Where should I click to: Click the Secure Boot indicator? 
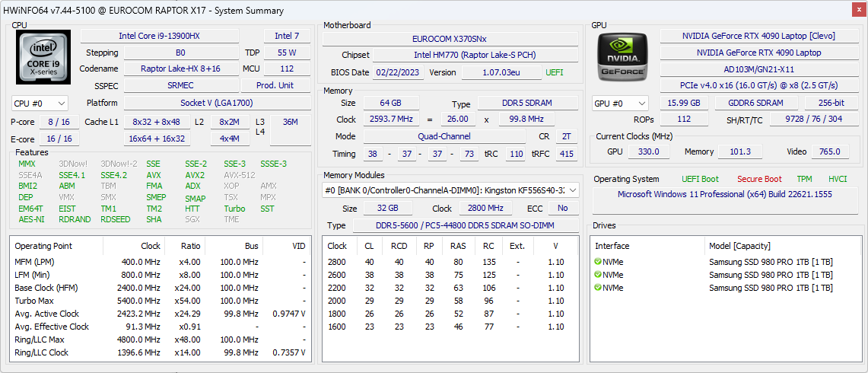tap(759, 179)
